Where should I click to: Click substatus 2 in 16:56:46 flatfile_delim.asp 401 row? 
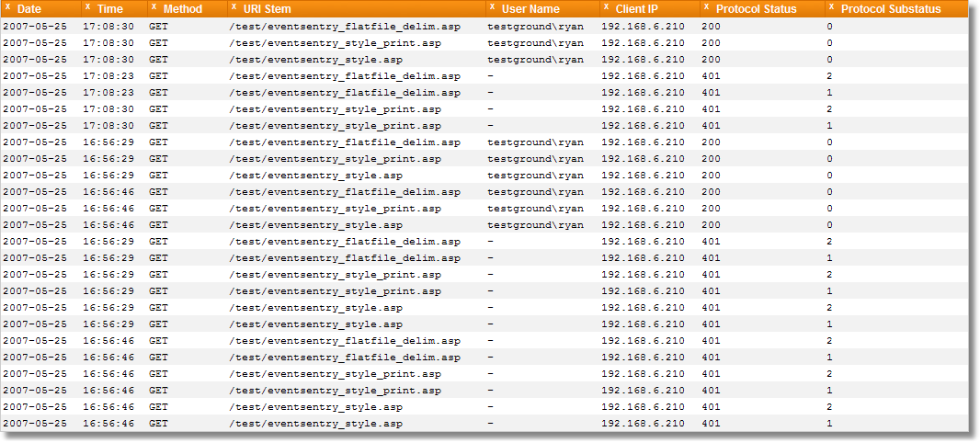pos(829,341)
